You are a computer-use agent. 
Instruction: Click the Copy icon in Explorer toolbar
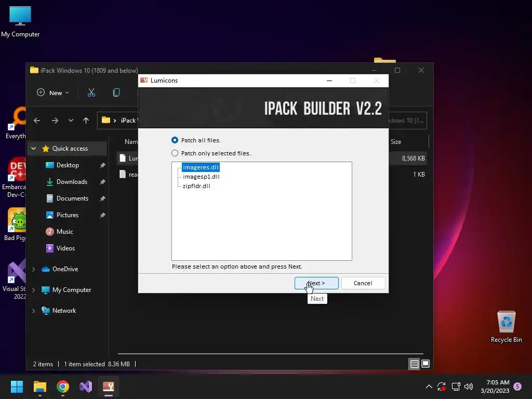tap(116, 92)
